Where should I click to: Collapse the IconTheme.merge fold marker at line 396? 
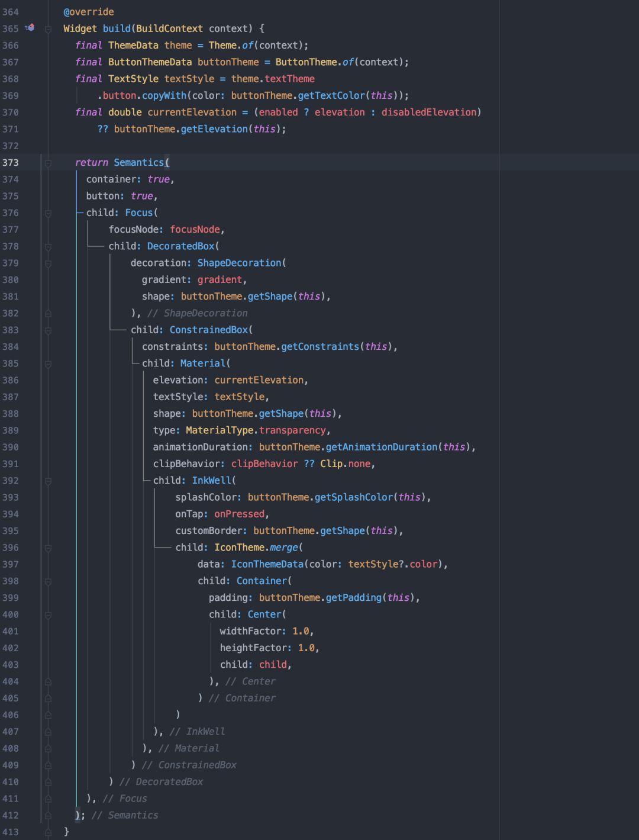click(x=48, y=548)
